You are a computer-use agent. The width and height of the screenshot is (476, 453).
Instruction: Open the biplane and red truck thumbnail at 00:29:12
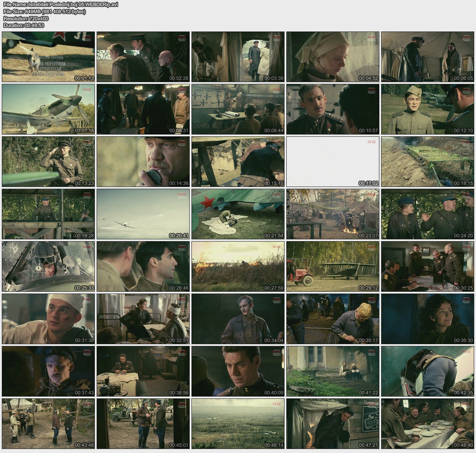(x=332, y=266)
